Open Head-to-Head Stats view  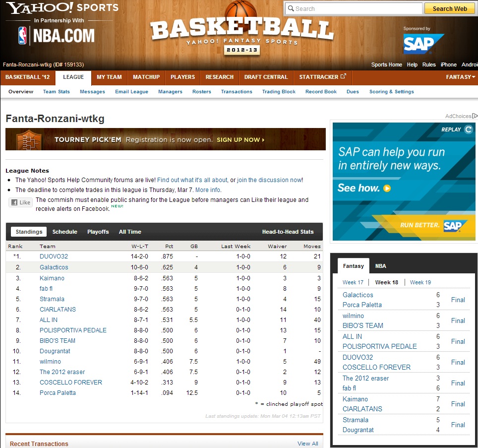(288, 232)
